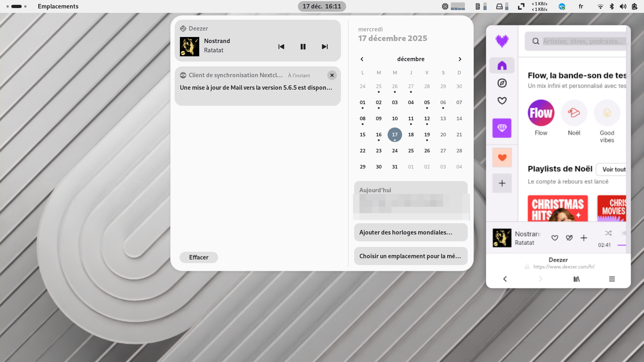Screen dimensions: 644x362
Task: Open the fr keyboard layout menu
Action: (x=581, y=6)
